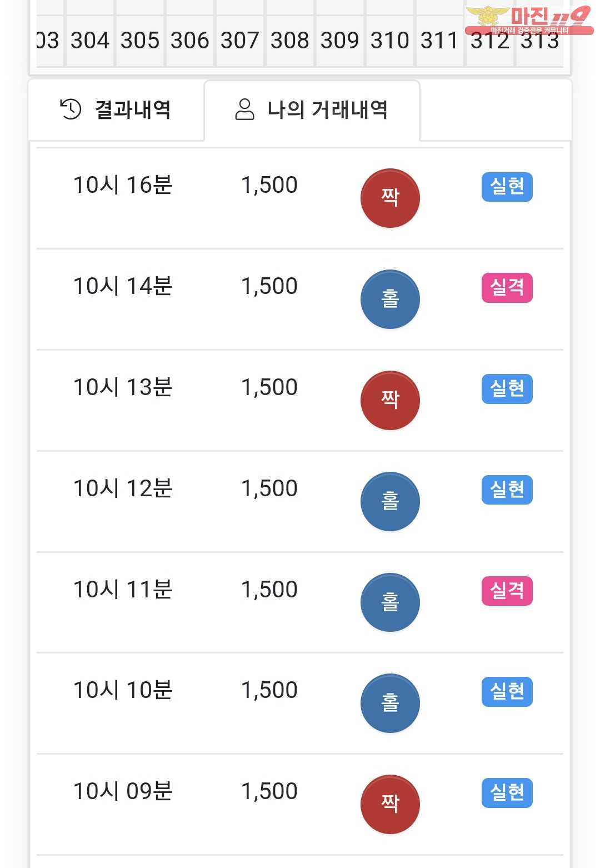This screenshot has height=868, width=600.
Task: Select round number 307 in the top strip
Action: (x=240, y=41)
